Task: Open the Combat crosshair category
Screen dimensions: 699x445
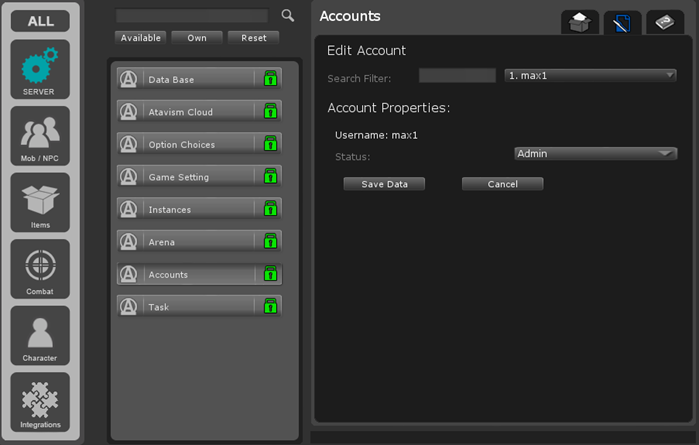Action: (x=40, y=269)
